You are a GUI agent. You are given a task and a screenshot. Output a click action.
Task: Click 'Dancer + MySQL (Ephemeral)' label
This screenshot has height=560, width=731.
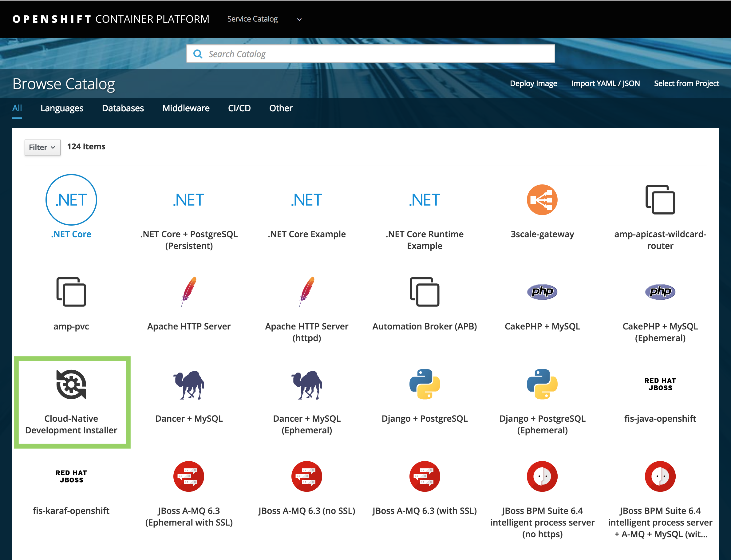pos(307,424)
